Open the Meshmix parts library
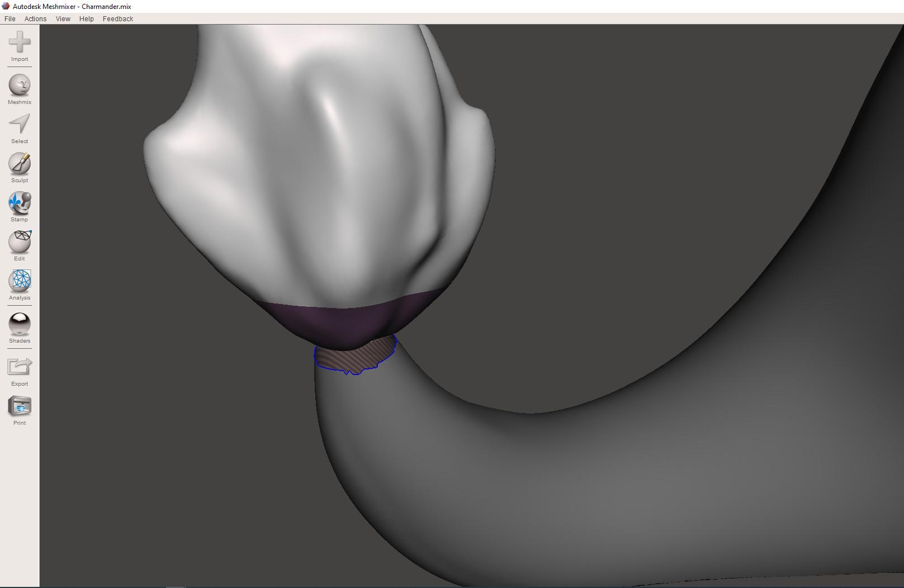Viewport: 904px width, 588px height. click(20, 89)
